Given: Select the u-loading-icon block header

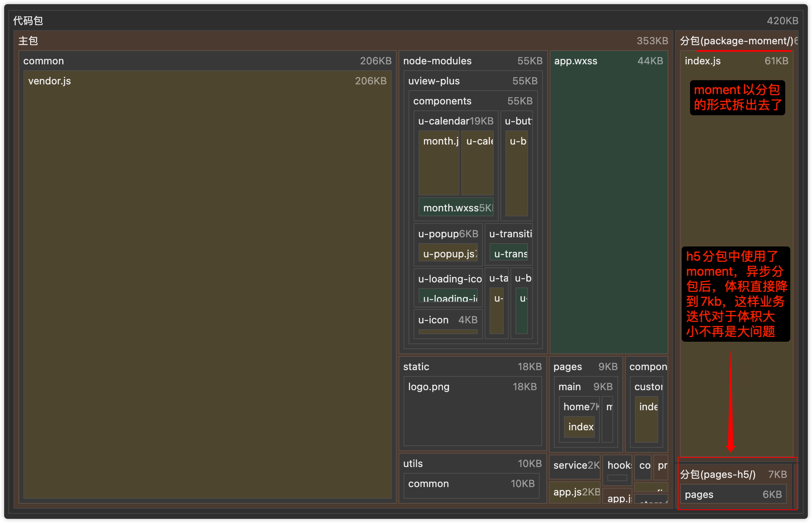Looking at the screenshot, I should coord(449,279).
